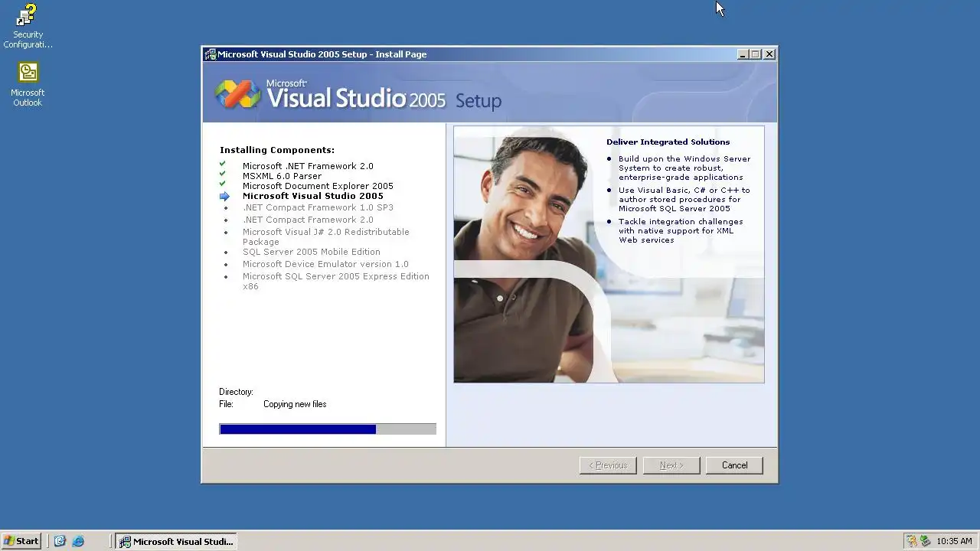Click 'Microsoft SQL Server 2005 Express Edition x86'
Viewport: 980px width, 551px height.
point(336,281)
